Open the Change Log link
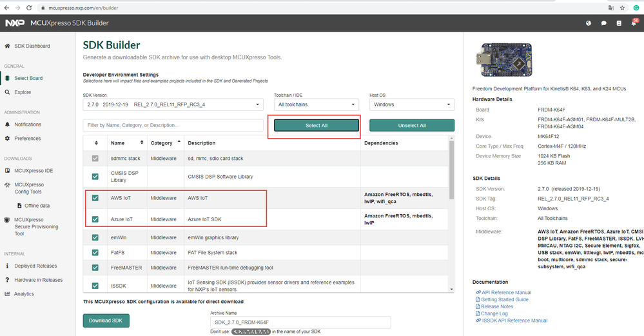The image size is (644, 336). point(494,313)
